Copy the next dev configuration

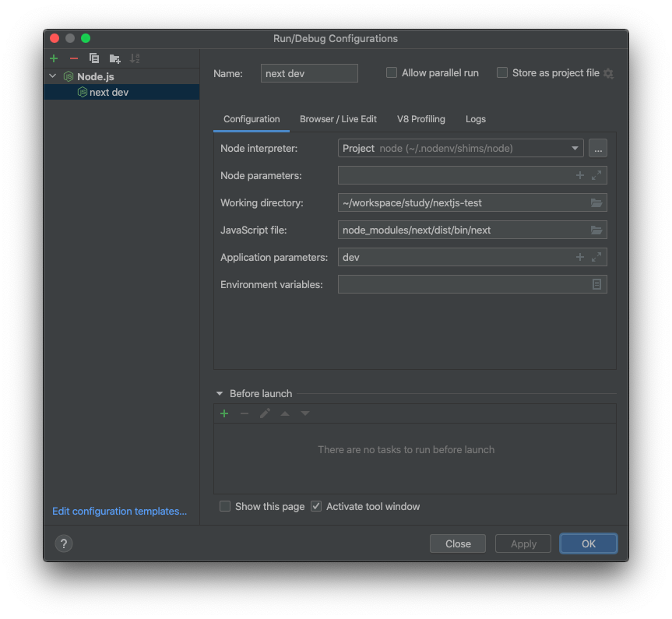click(94, 58)
